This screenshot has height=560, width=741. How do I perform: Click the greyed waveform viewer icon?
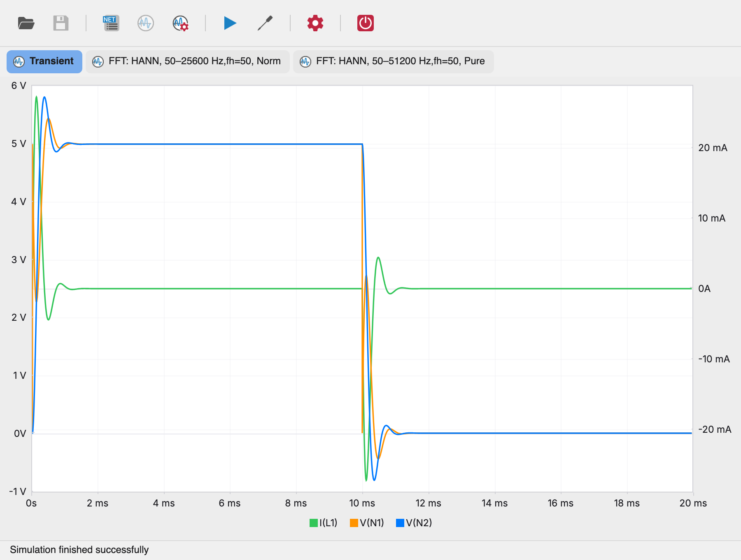point(146,23)
